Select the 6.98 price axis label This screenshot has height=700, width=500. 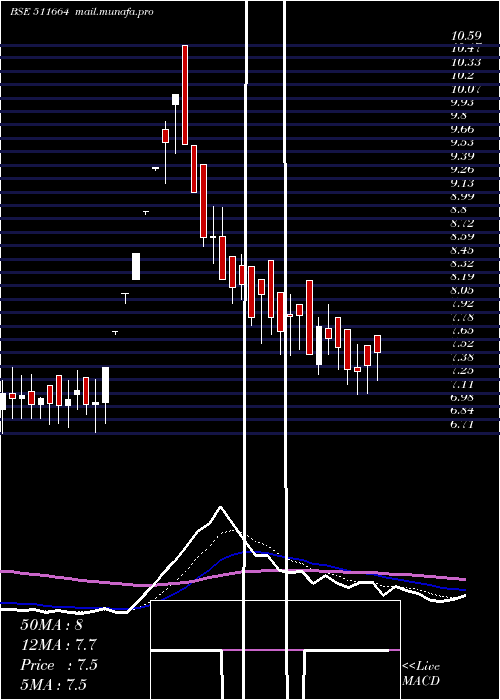pyautogui.click(x=462, y=397)
